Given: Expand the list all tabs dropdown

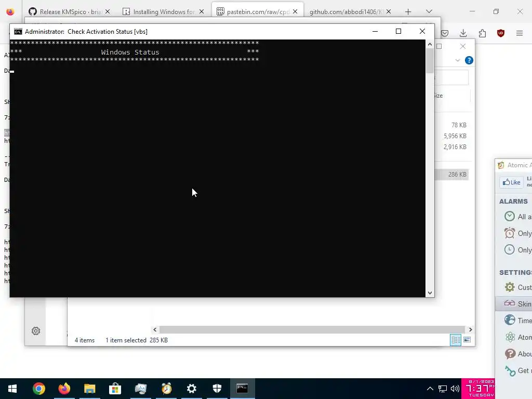Looking at the screenshot, I should [429, 11].
